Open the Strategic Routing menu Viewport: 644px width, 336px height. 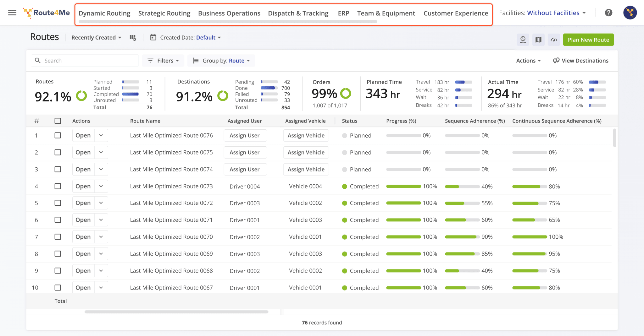(x=164, y=13)
